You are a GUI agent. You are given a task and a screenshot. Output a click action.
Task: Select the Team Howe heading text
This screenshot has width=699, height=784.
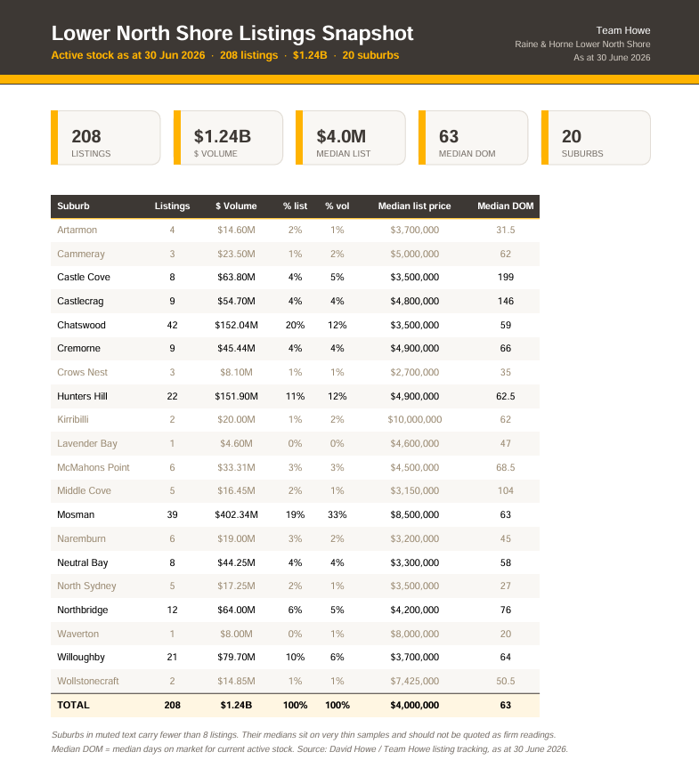pos(623,30)
